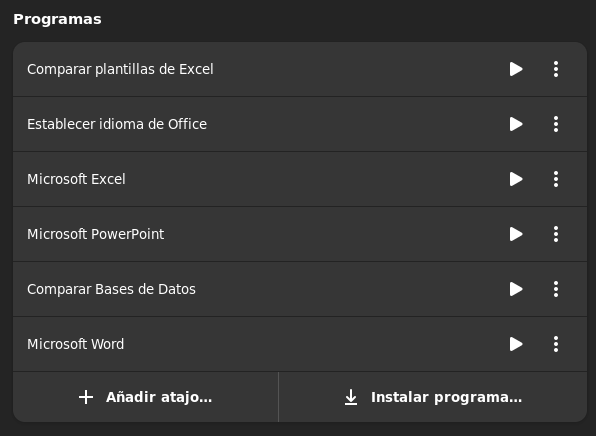Screen dimensions: 596x436
Task: Click the plus icon beside Añadir atajo
Action: (86, 397)
